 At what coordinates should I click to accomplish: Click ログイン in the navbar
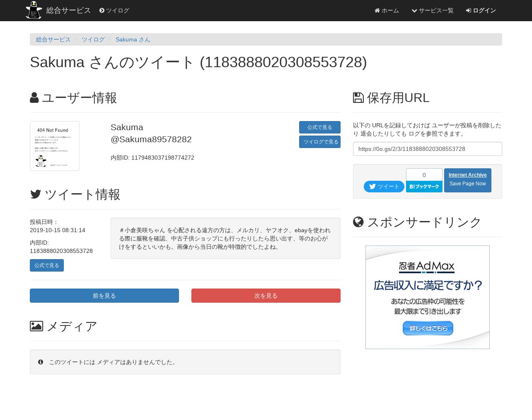pyautogui.click(x=481, y=10)
